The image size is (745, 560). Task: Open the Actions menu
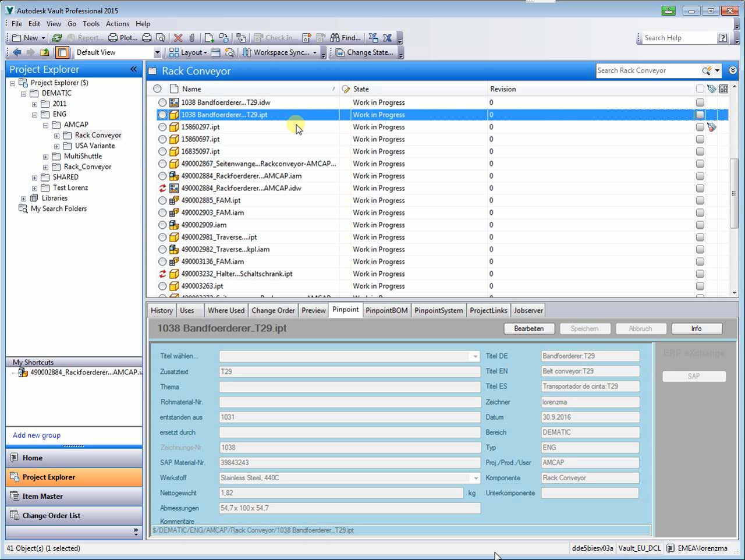click(118, 24)
